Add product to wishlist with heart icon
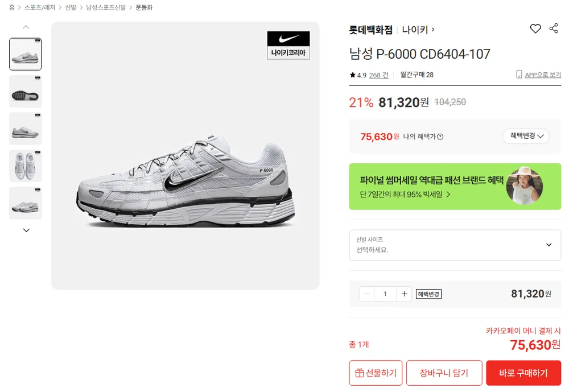The height and width of the screenshot is (392, 569). coord(535,28)
